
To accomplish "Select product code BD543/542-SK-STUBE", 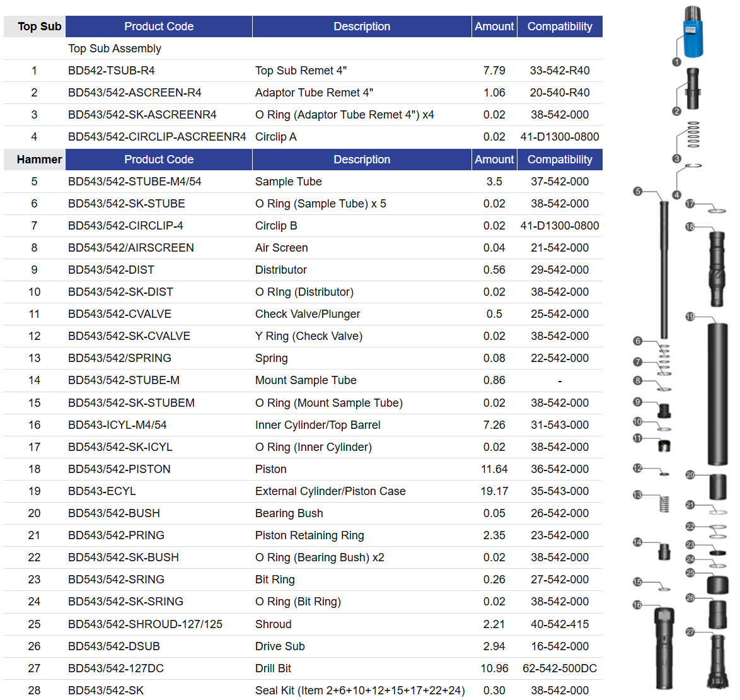I will pos(127,204).
